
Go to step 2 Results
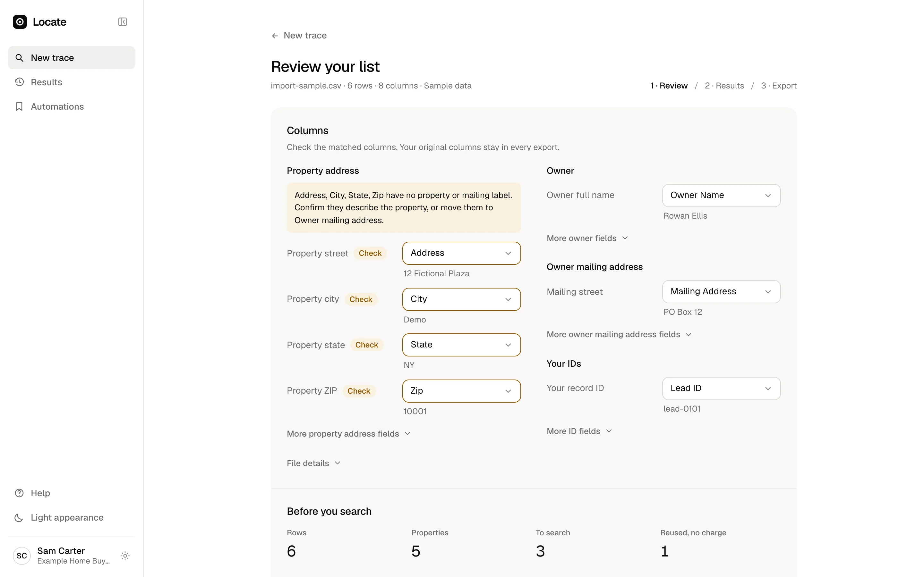pyautogui.click(x=724, y=86)
